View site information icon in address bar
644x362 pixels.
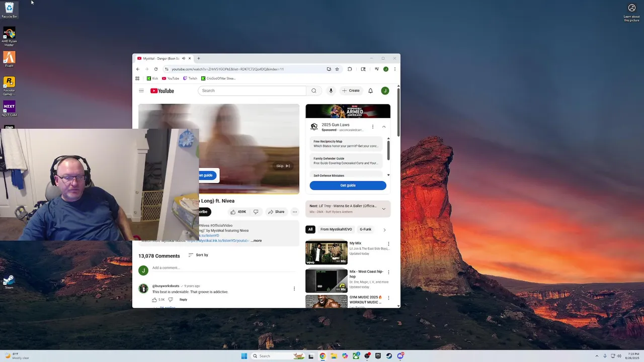(x=167, y=69)
